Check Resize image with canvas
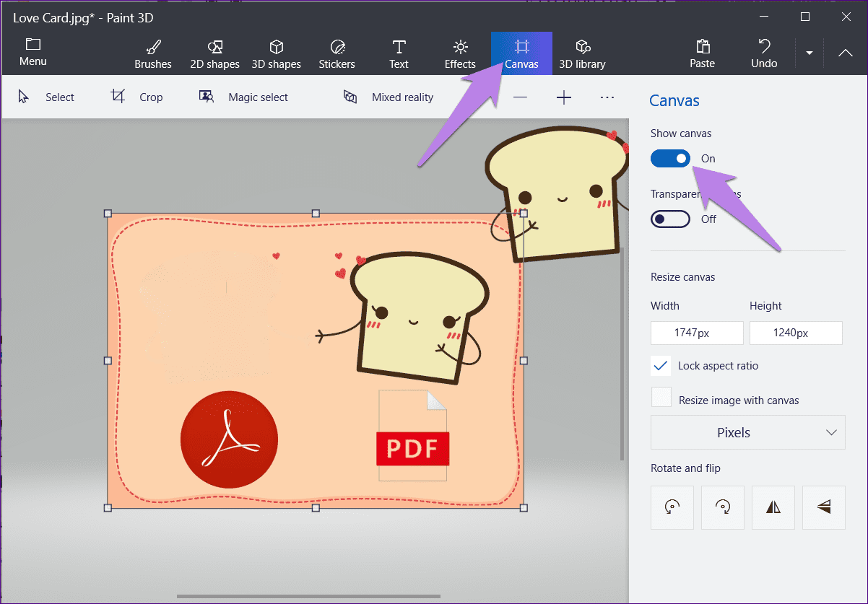This screenshot has height=604, width=868. [x=661, y=398]
